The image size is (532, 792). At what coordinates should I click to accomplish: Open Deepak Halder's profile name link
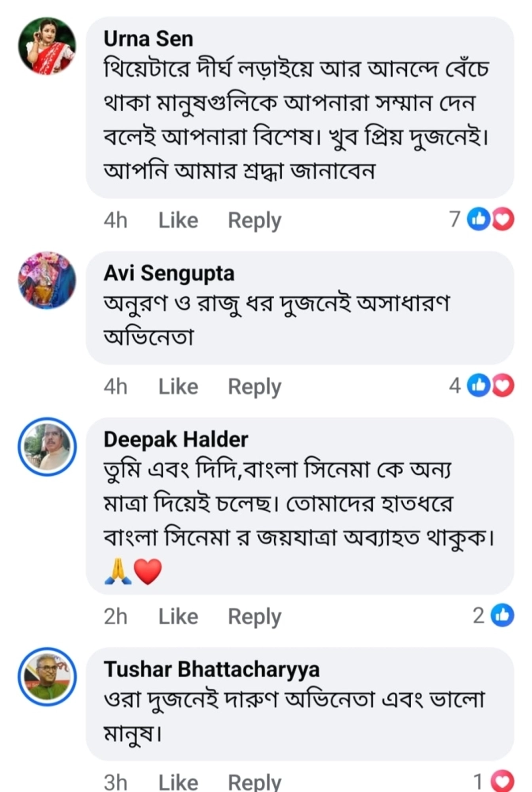pyautogui.click(x=176, y=440)
